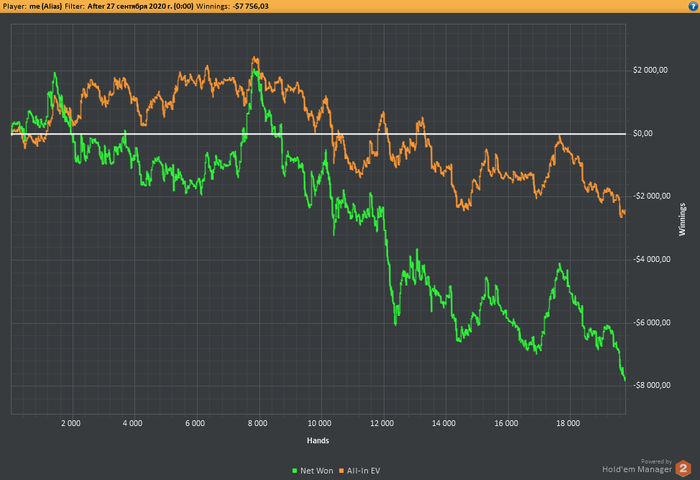
Task: Select the -$2 000,00 axis label
Action: click(x=651, y=196)
